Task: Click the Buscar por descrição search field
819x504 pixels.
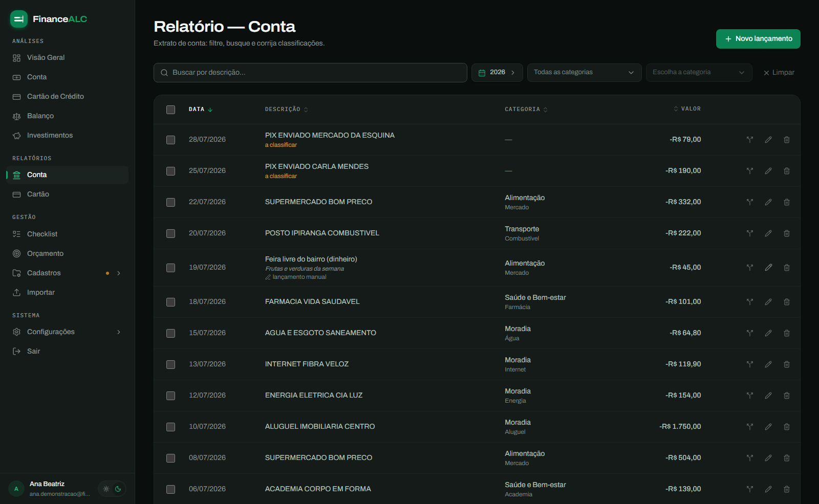Action: [310, 73]
